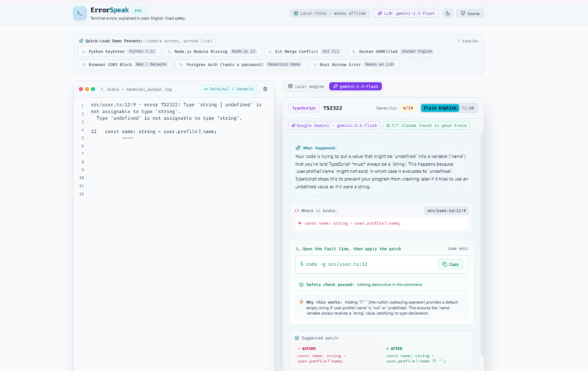Click the stdin terminal_output.log filename
The image size is (588, 371).
(139, 89)
